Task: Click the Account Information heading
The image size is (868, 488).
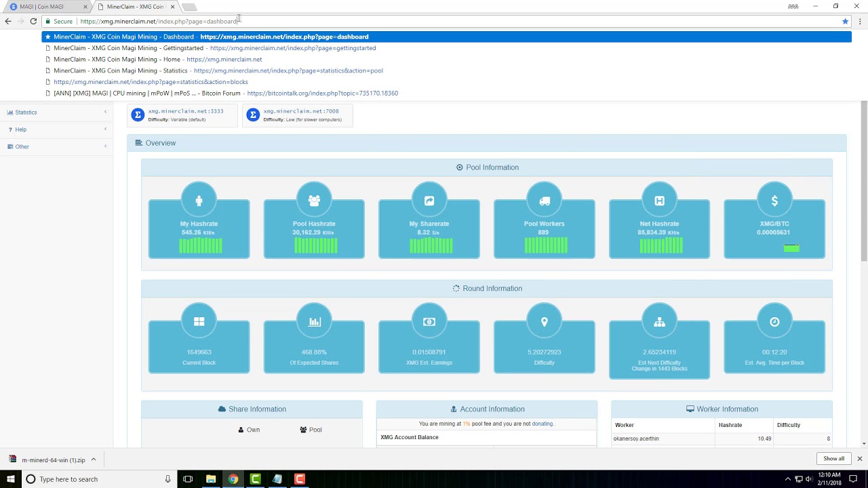Action: (487, 409)
